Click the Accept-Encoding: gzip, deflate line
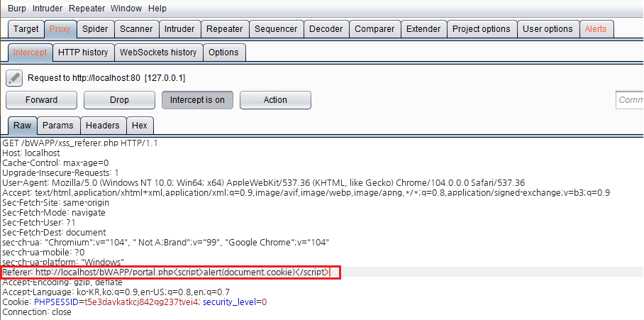 62,282
